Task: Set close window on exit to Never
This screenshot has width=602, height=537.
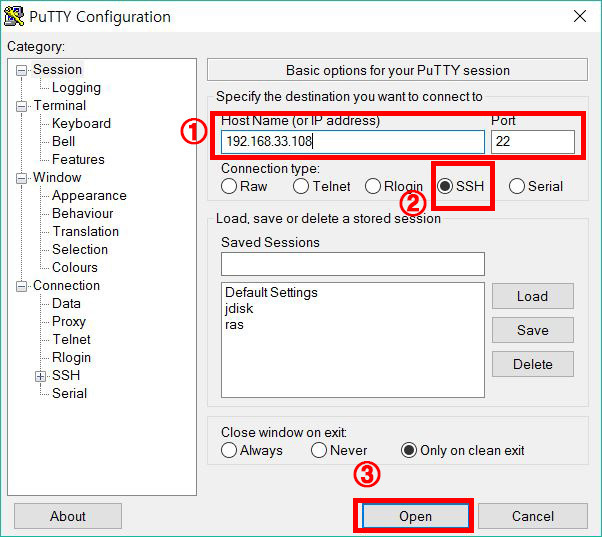Action: tap(318, 450)
